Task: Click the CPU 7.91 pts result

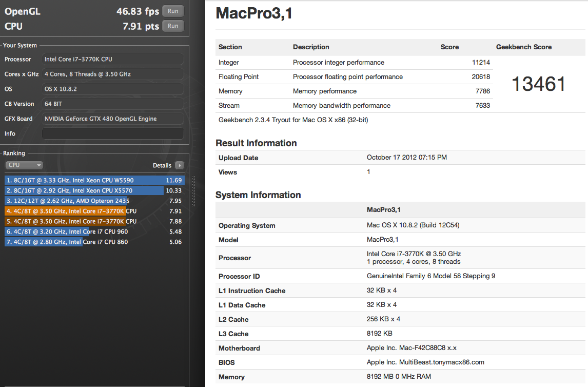Action: pyautogui.click(x=141, y=26)
